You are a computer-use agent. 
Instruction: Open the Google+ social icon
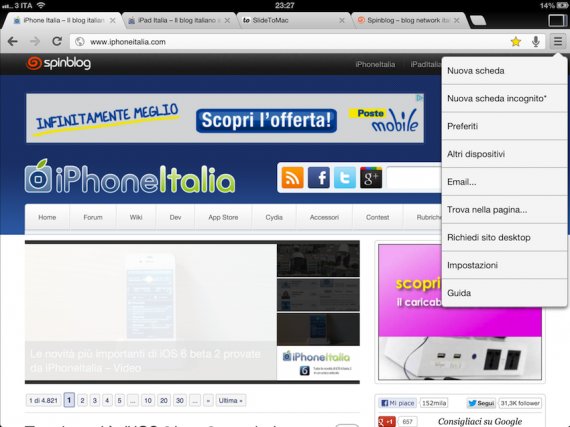371,177
